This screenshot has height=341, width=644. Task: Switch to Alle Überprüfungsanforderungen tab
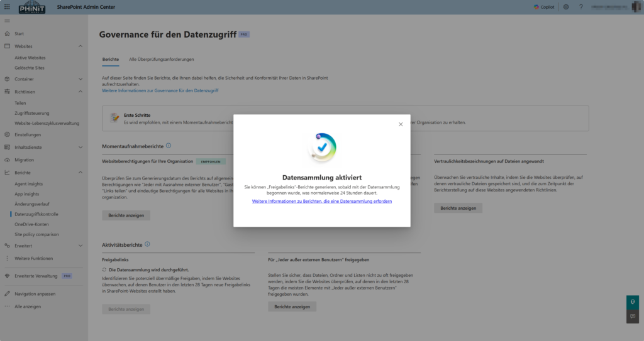(161, 59)
